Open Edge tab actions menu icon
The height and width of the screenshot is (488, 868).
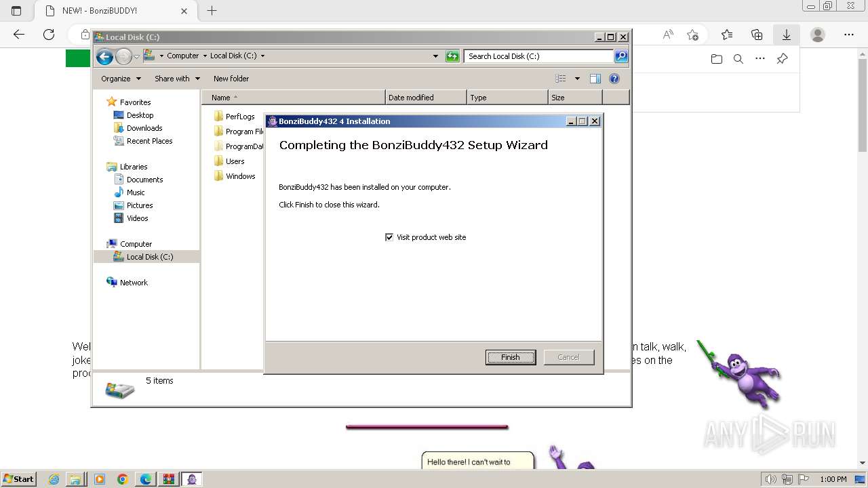16,11
